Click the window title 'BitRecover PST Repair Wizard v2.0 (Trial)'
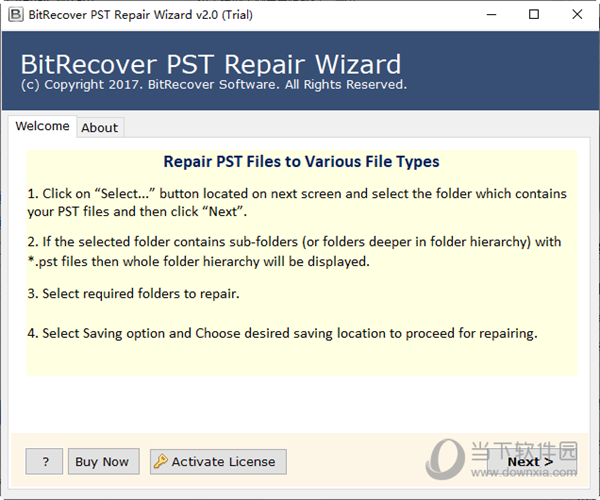The image size is (600, 500). [x=140, y=15]
